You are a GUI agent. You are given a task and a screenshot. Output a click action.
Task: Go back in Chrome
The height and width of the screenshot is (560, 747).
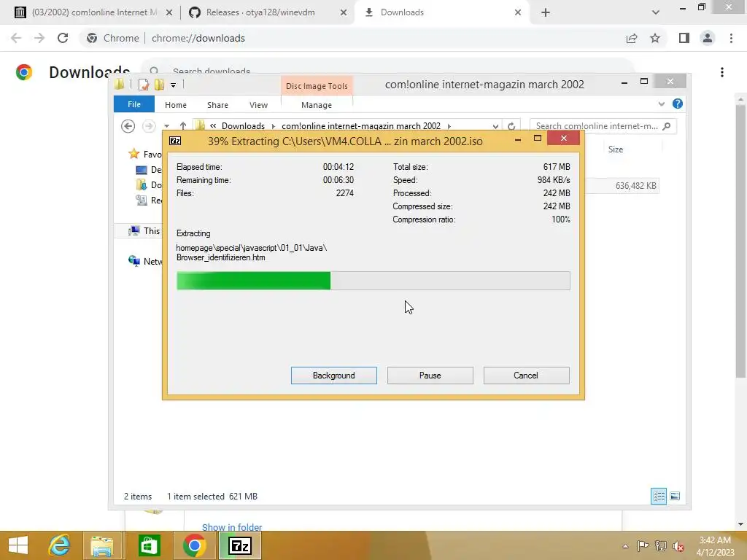coord(16,38)
